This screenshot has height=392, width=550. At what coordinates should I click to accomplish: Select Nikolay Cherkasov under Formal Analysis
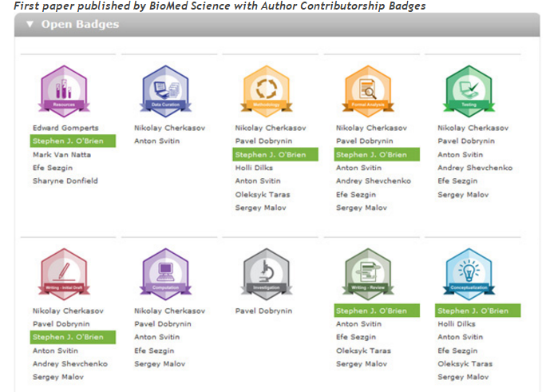(x=371, y=128)
